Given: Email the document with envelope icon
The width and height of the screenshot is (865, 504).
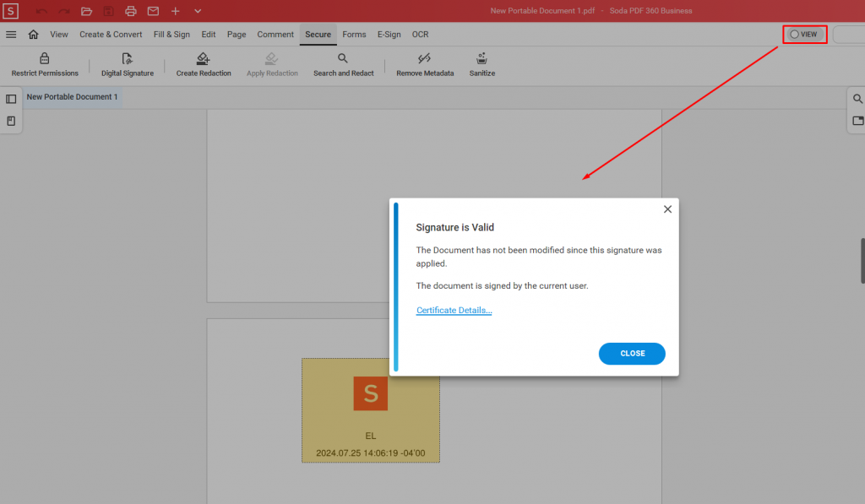Looking at the screenshot, I should [x=153, y=11].
